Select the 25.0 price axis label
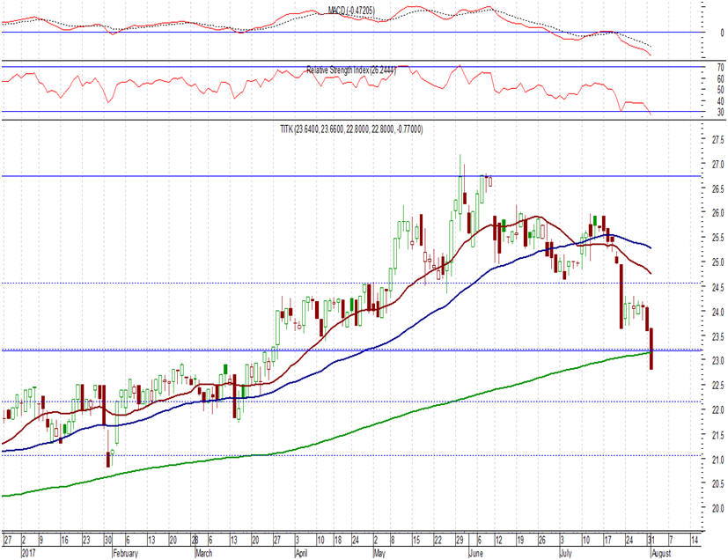 click(x=717, y=262)
